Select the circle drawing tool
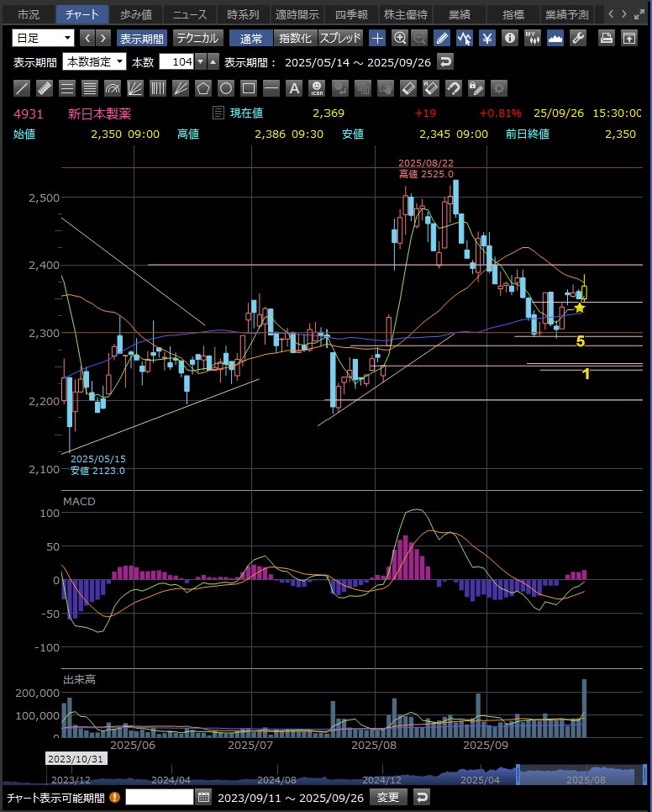The height and width of the screenshot is (812, 652). pyautogui.click(x=226, y=88)
